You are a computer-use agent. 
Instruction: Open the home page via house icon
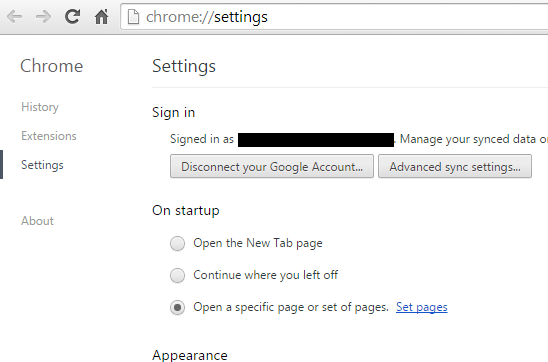point(101,16)
